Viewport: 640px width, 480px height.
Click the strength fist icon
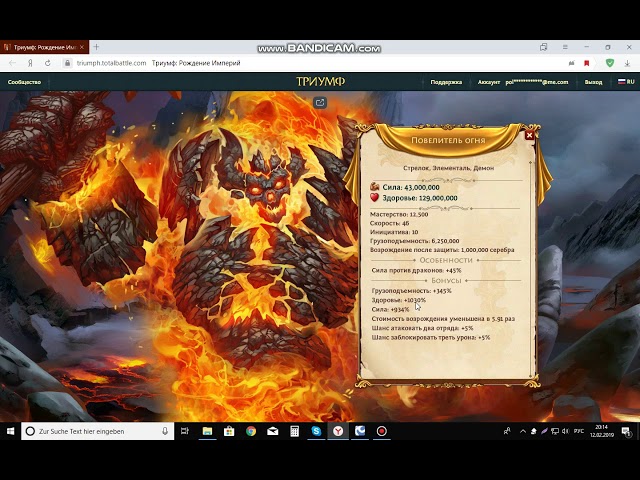(x=374, y=187)
